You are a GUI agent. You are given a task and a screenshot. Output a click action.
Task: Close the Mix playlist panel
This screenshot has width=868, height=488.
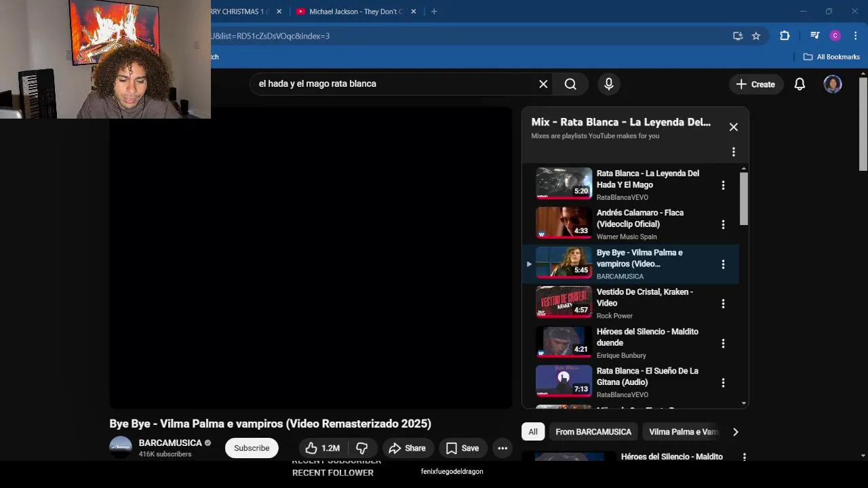point(734,127)
